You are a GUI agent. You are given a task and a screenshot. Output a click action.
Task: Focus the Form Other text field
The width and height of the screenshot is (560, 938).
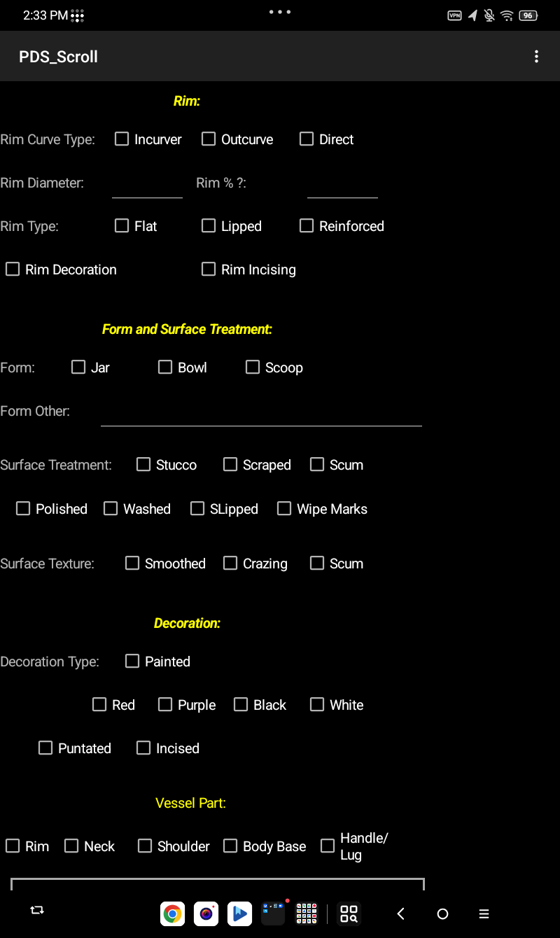point(261,413)
